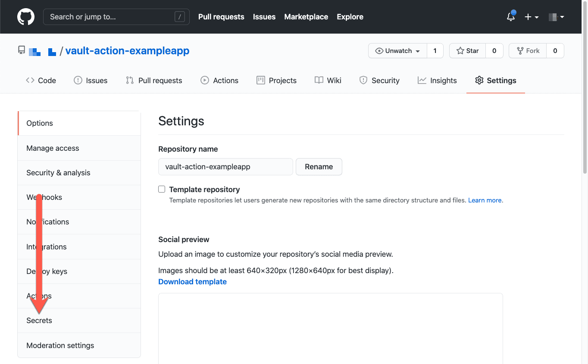Image resolution: width=588 pixels, height=364 pixels.
Task: Star the repository
Action: click(467, 51)
